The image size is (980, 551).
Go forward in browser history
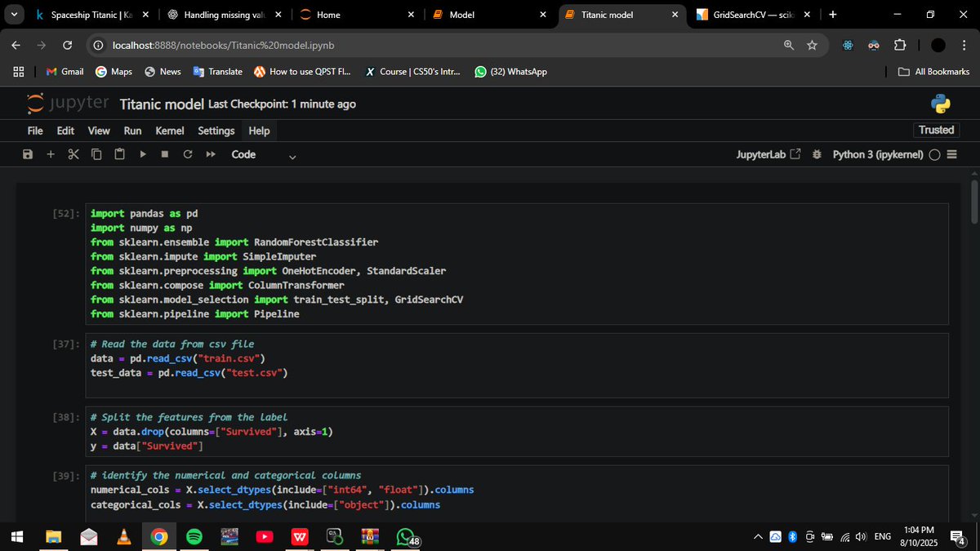(x=42, y=45)
